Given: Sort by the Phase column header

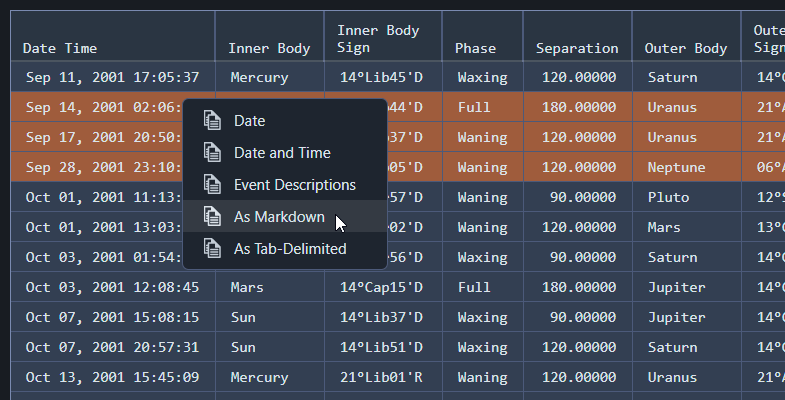Looking at the screenshot, I should click(483, 36).
